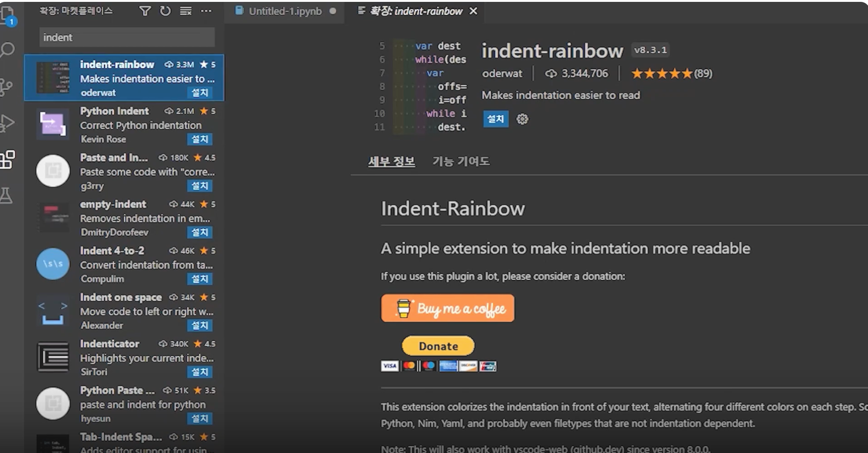Image resolution: width=868 pixels, height=453 pixels.
Task: Switch to Untitled-1.ipynb tab
Action: point(285,11)
